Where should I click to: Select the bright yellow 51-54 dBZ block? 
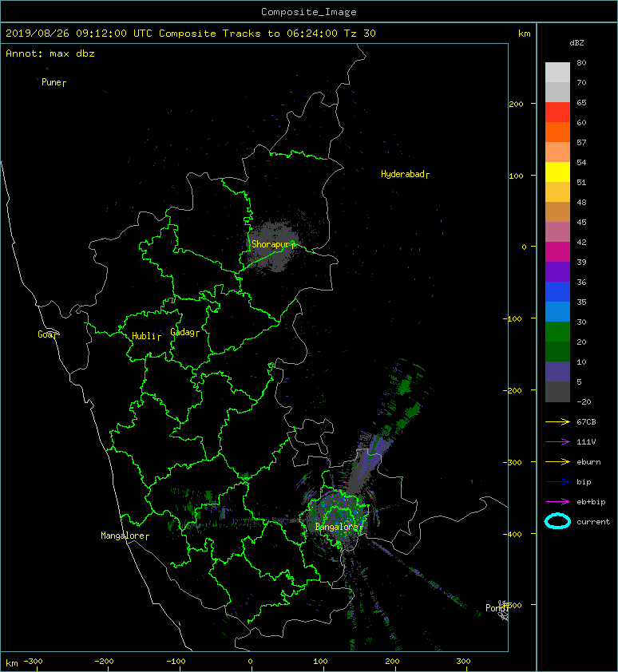pyautogui.click(x=557, y=172)
